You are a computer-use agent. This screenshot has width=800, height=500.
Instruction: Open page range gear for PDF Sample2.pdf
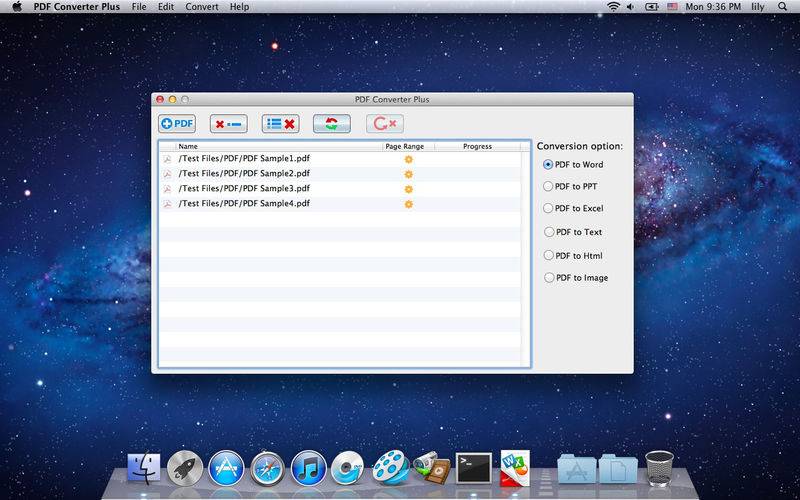coord(408,174)
